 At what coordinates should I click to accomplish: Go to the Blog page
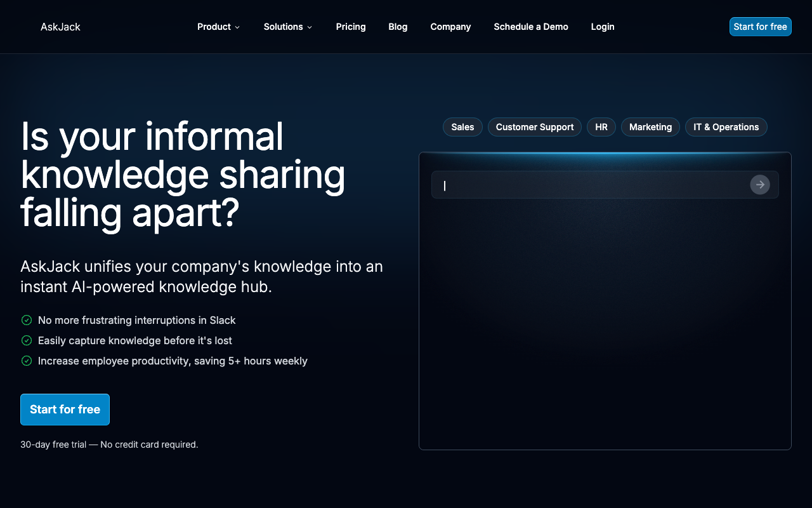coord(398,27)
